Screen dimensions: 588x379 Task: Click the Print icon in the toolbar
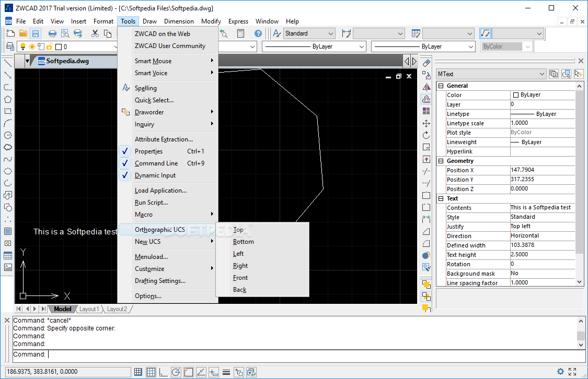click(x=52, y=33)
